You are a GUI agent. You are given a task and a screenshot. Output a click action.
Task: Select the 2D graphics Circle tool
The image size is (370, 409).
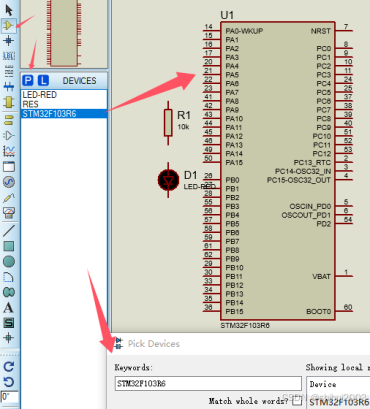point(9,261)
